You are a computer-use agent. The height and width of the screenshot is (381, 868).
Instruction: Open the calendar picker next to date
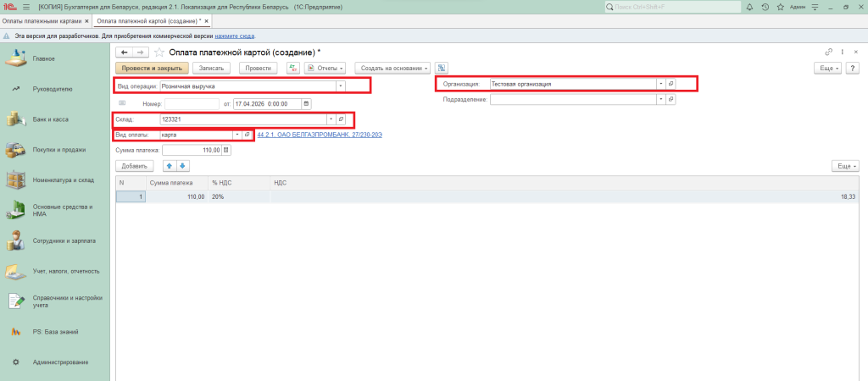click(x=307, y=104)
